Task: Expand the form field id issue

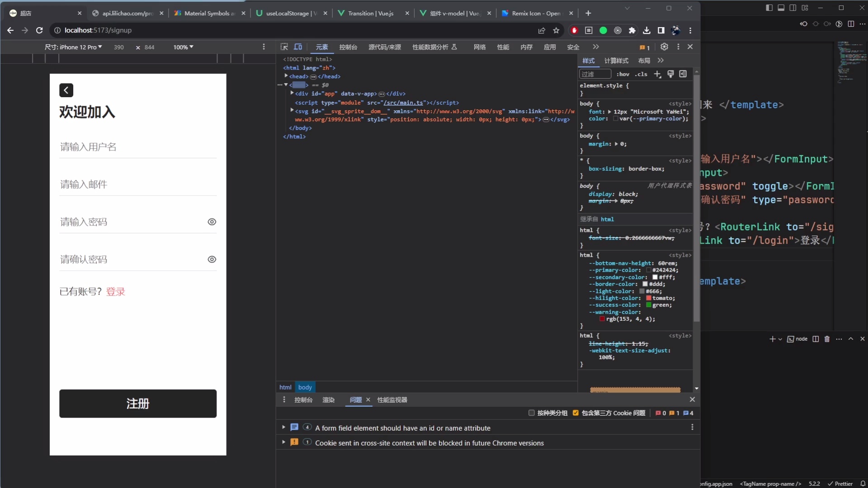Action: click(x=283, y=427)
